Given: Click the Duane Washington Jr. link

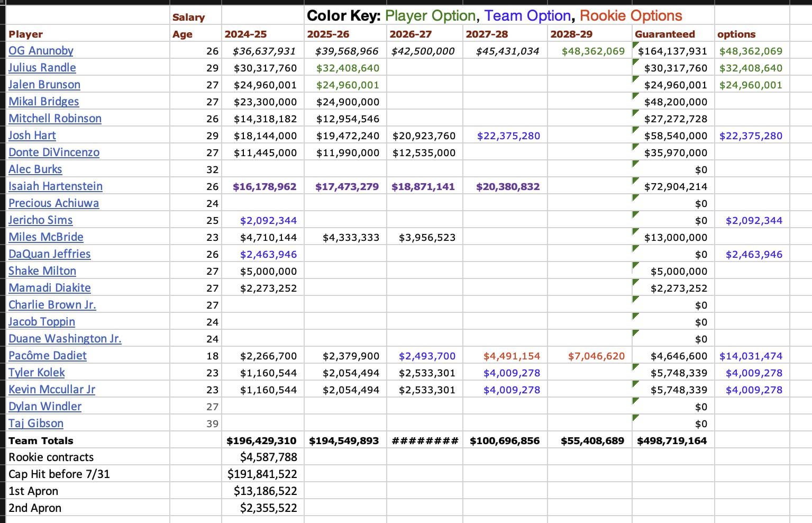Looking at the screenshot, I should [65, 339].
